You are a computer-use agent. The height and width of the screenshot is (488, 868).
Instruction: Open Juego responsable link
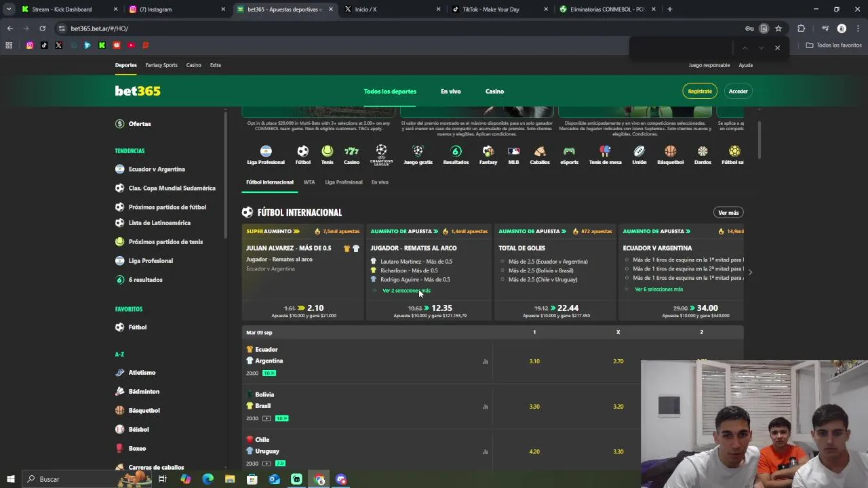coord(709,65)
